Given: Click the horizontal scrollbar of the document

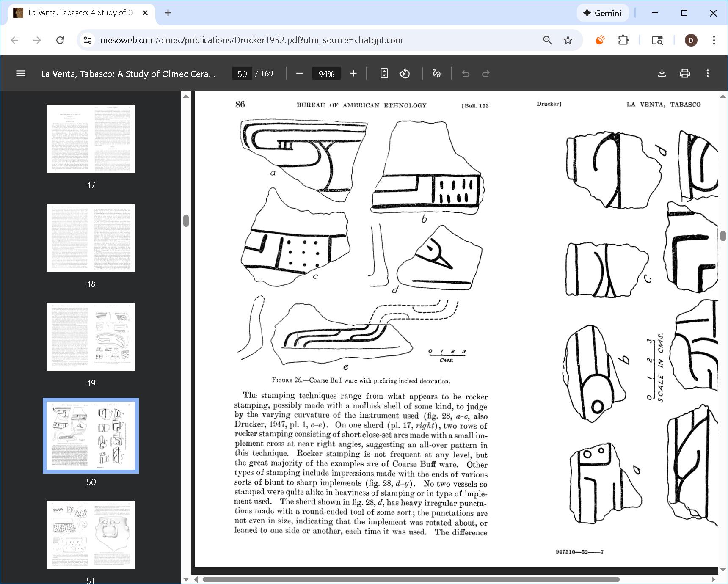Looking at the screenshot, I should (x=411, y=579).
